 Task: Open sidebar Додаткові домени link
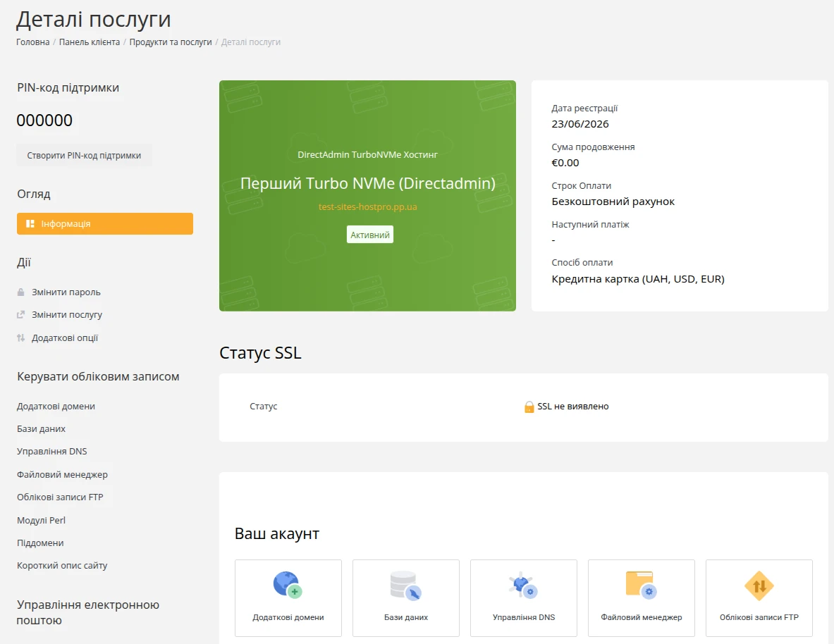click(56, 407)
